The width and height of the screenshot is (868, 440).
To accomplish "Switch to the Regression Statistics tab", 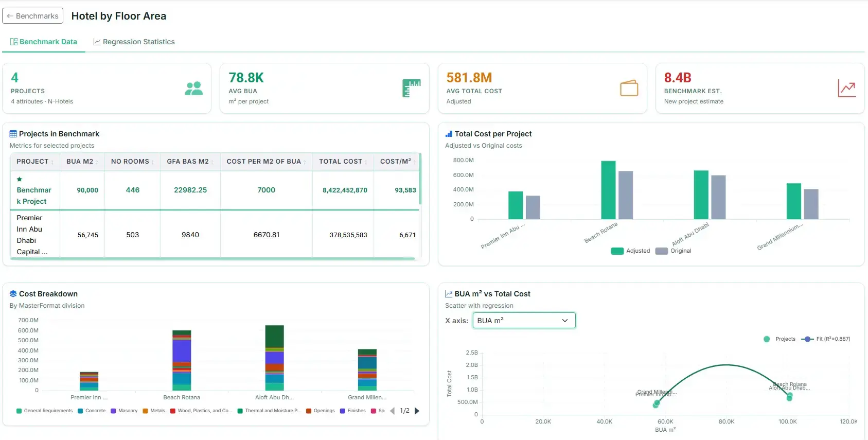I will pyautogui.click(x=134, y=42).
